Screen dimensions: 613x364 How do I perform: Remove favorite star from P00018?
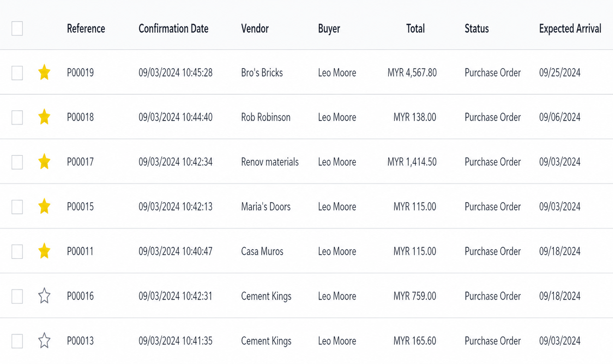click(x=44, y=117)
